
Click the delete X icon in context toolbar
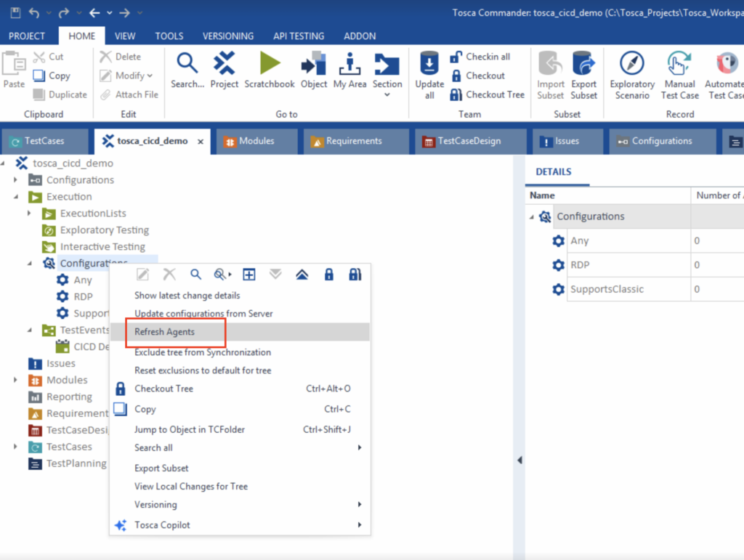point(169,274)
